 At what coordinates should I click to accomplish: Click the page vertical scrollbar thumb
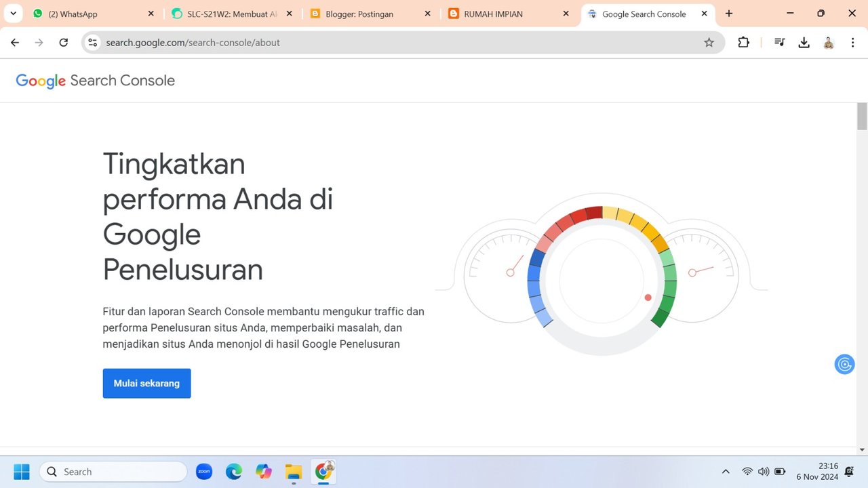pos(863,117)
